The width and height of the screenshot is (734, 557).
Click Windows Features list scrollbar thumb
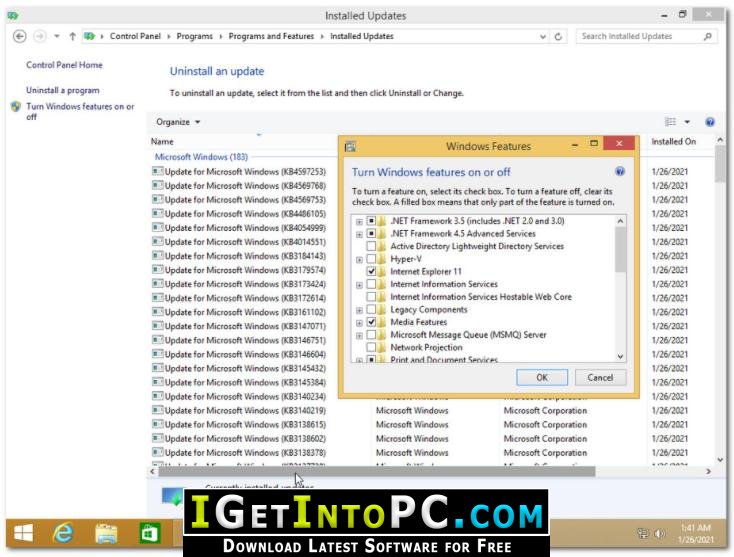620,249
